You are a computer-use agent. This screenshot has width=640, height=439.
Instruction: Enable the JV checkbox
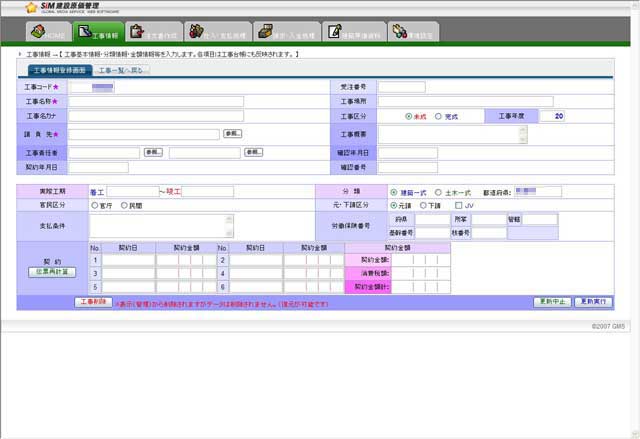(x=457, y=205)
